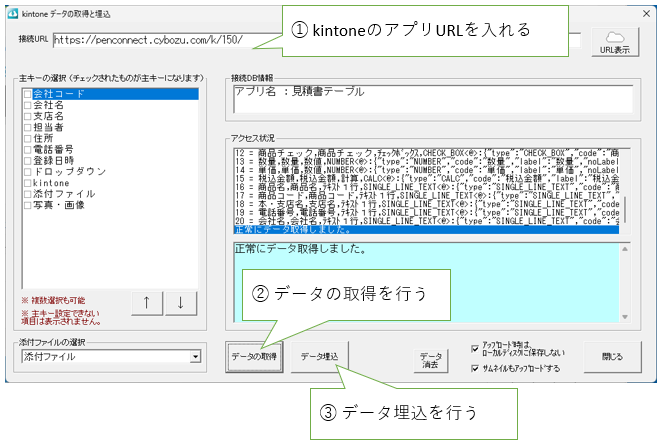Click the cyan status message text area
This screenshot has height=445, width=663.
click(x=426, y=283)
